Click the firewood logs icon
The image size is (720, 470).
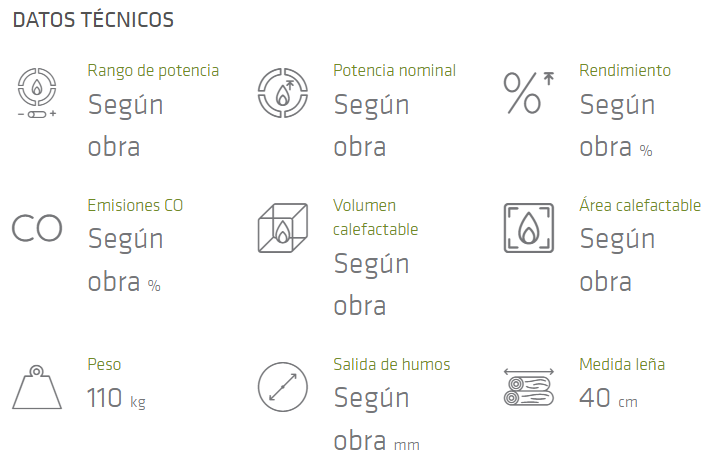coord(528,387)
